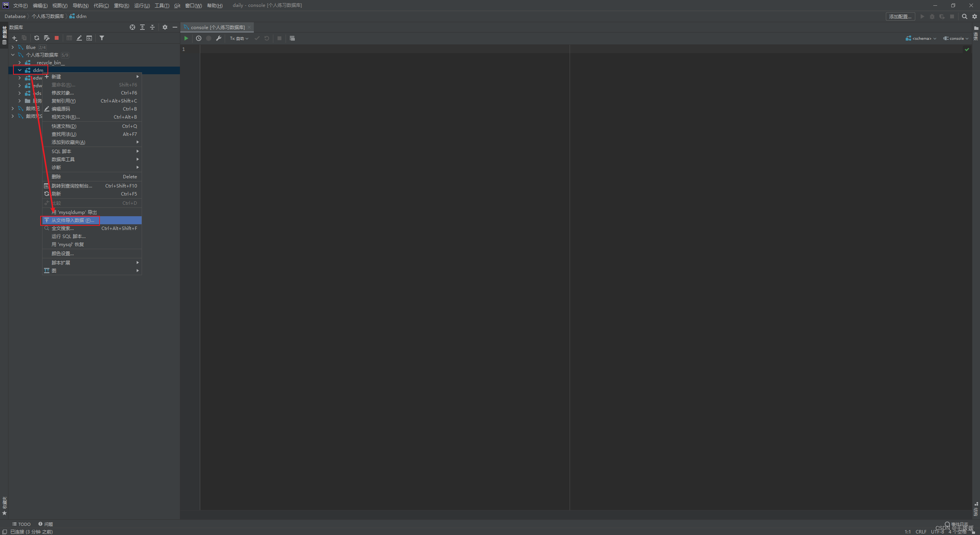
Task: Close the console tab
Action: coord(249,27)
